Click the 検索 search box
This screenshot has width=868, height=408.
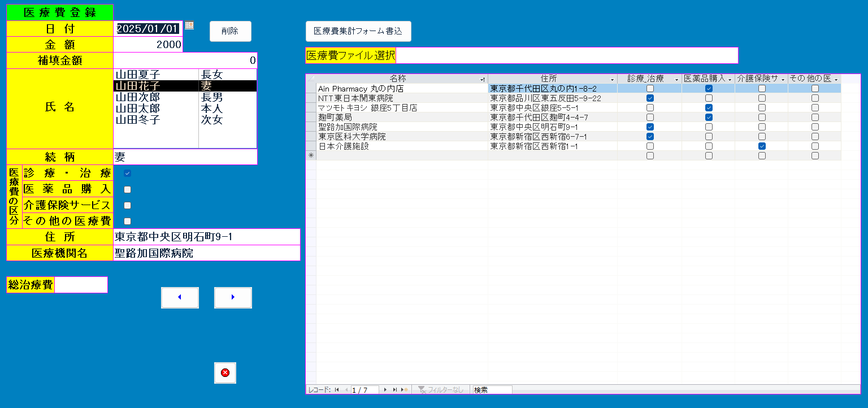[x=492, y=390]
